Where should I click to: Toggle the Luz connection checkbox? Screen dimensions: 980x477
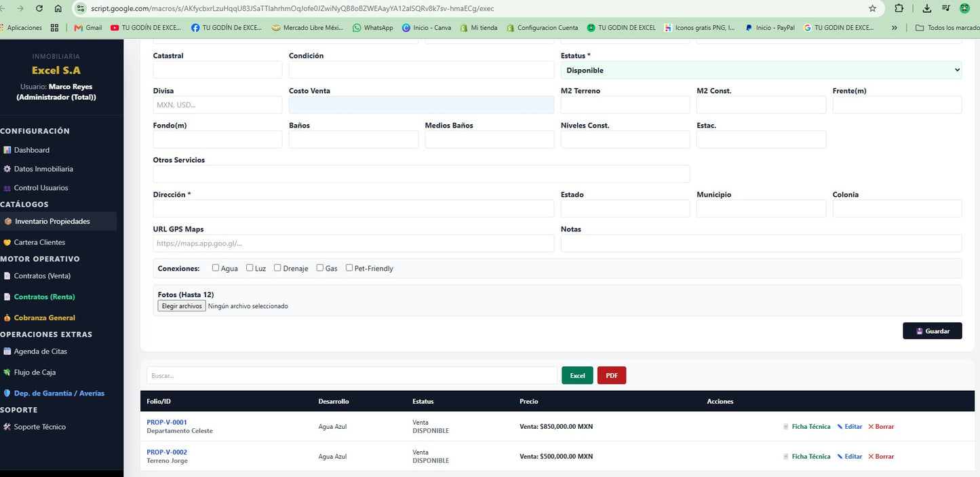(250, 268)
